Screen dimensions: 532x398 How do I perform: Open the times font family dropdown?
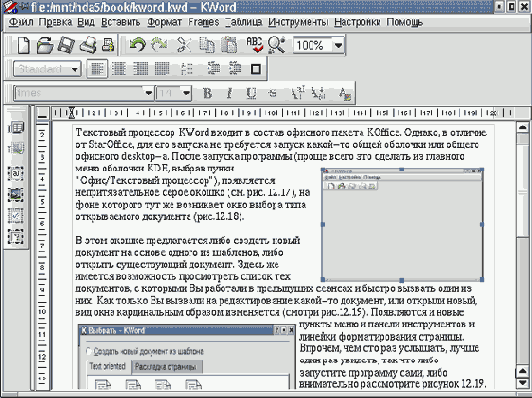coord(148,93)
